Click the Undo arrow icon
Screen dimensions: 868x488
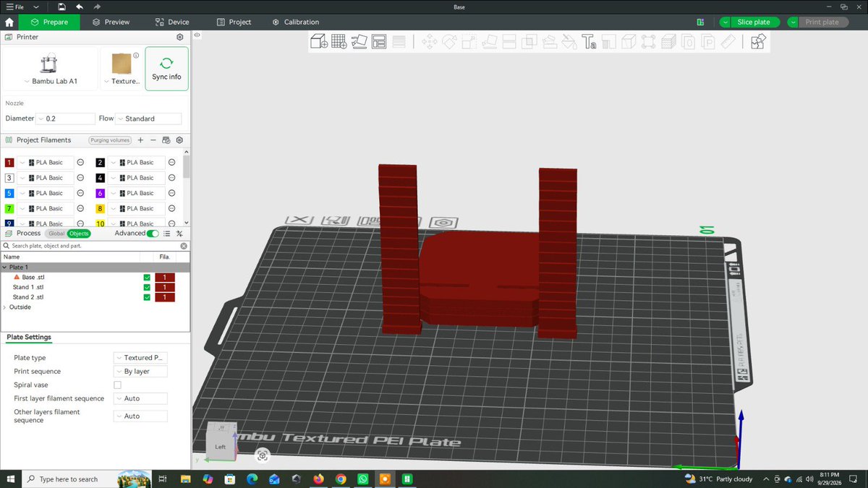[80, 7]
